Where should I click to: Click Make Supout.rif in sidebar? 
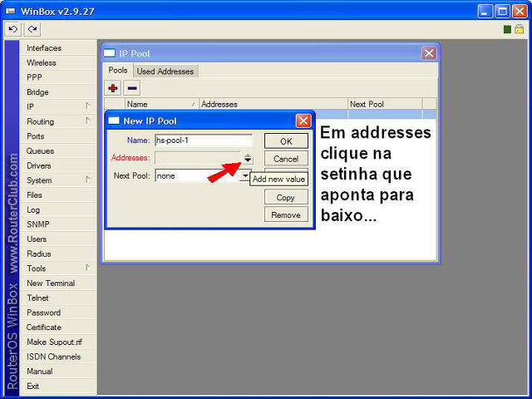58,342
